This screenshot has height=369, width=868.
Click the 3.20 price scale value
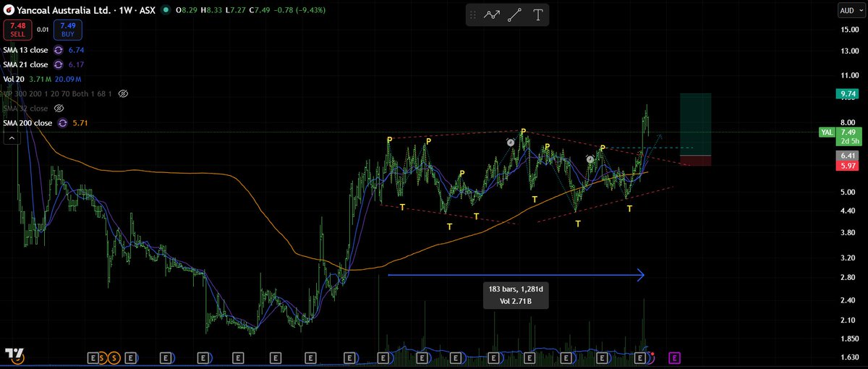[x=848, y=258]
